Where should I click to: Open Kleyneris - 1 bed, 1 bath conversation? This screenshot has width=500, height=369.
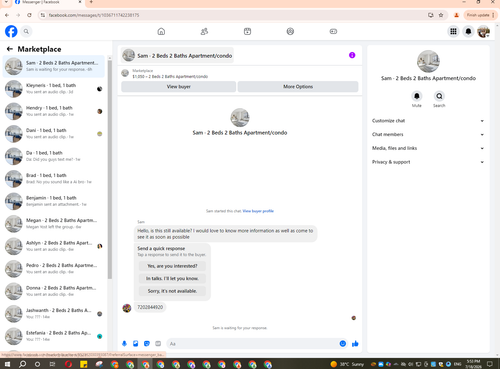[x=54, y=89]
